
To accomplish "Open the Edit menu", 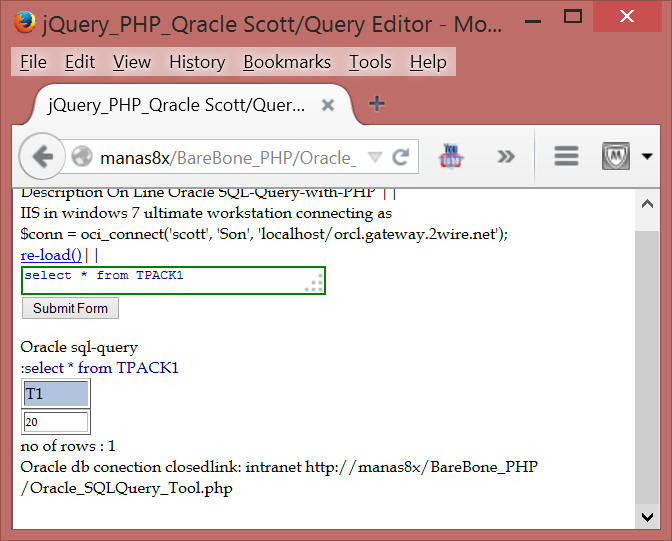I will tap(80, 62).
